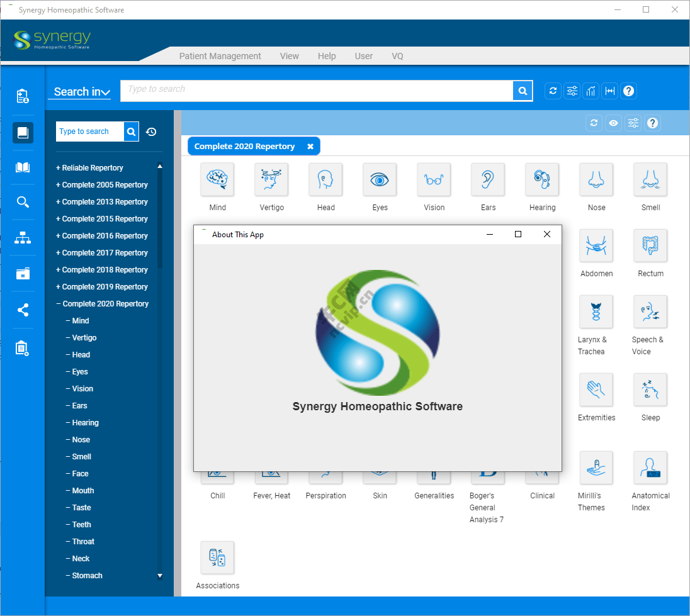Open the User menu
This screenshot has width=690, height=616.
coord(364,56)
